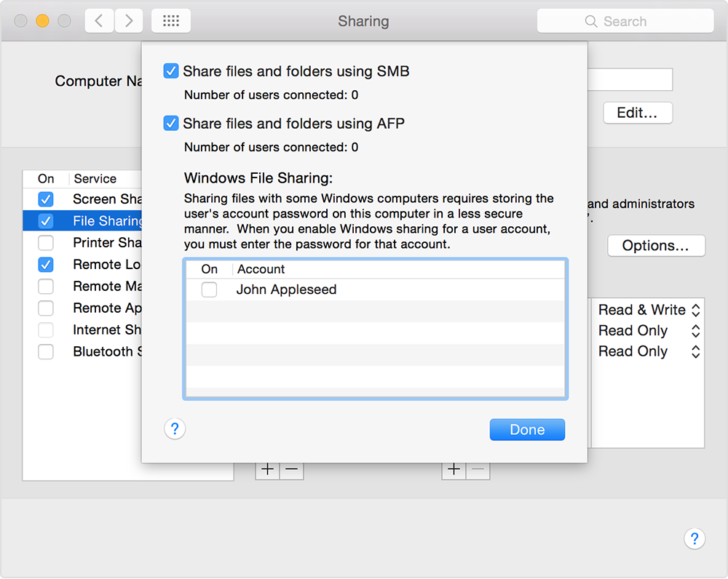Add a user with the right plus button
The height and width of the screenshot is (579, 728).
pyautogui.click(x=454, y=469)
